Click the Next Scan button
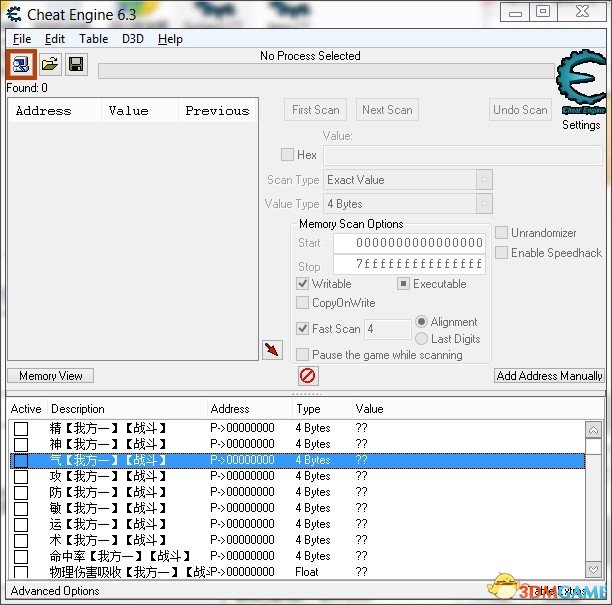Viewport: 612px width, 605px height. pyautogui.click(x=387, y=110)
